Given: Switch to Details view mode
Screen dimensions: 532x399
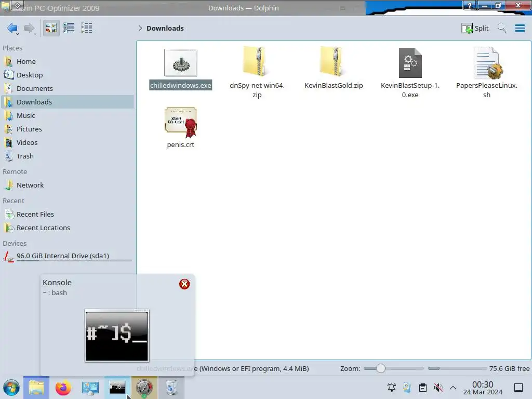Looking at the screenshot, I should (x=87, y=28).
